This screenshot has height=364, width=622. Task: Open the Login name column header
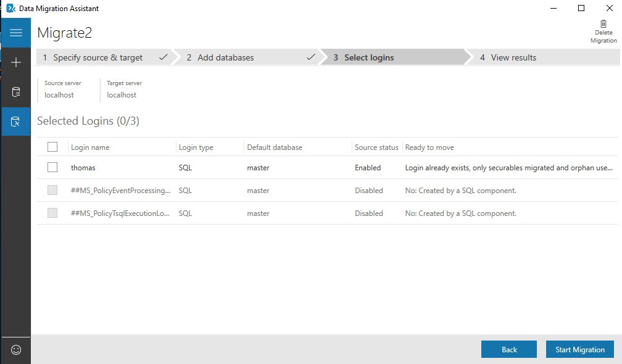(90, 147)
